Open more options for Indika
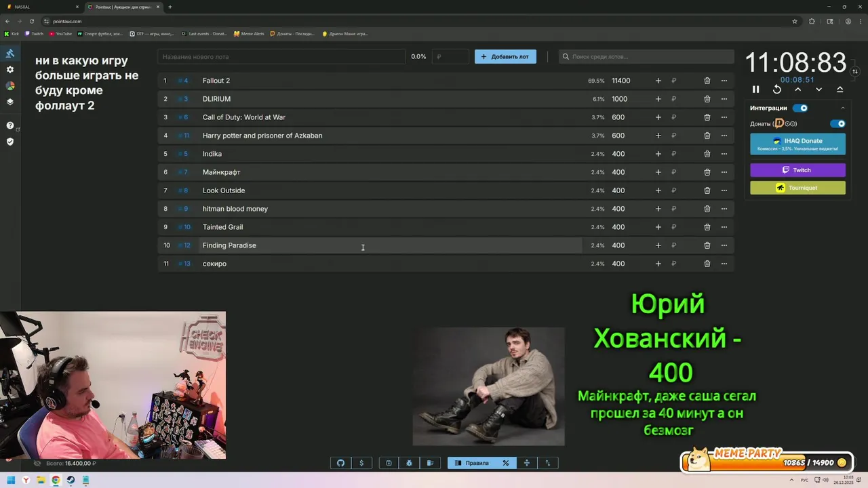 [x=724, y=154]
